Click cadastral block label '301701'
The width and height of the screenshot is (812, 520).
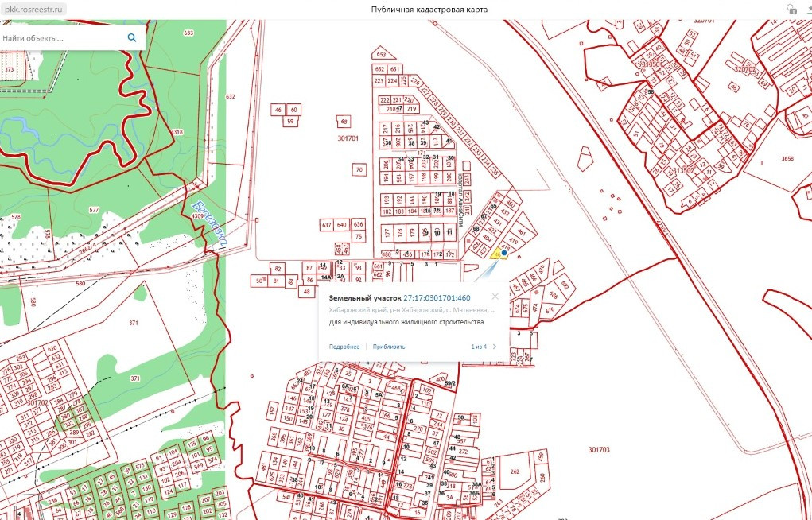tap(348, 138)
